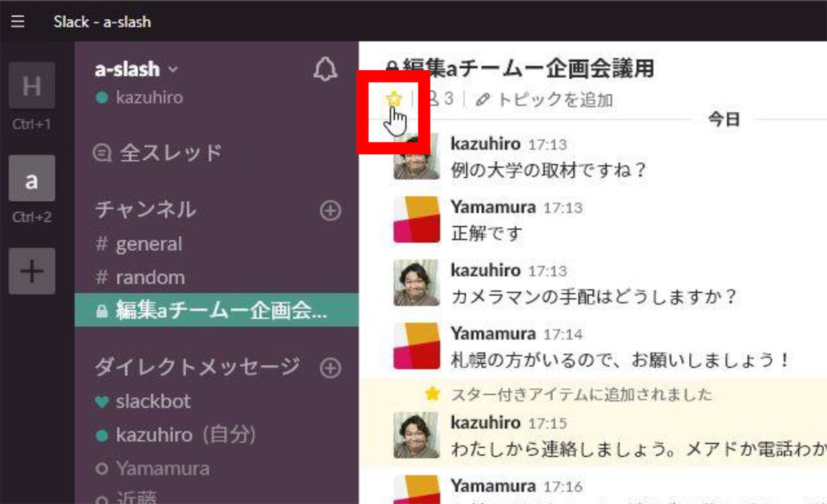The width and height of the screenshot is (827, 504).
Task: Click the window title "Slack - a-slash"
Action: pos(102,21)
